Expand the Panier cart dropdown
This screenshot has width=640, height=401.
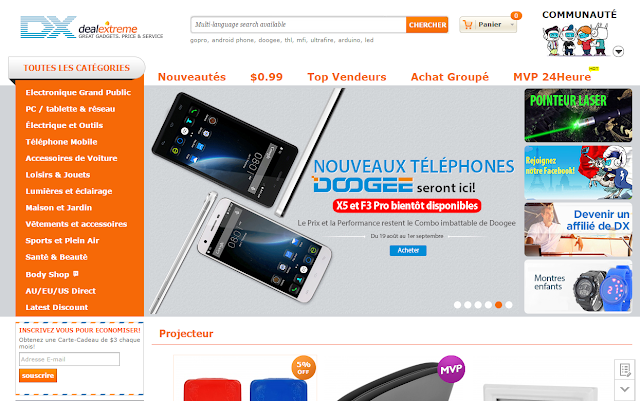coord(512,25)
